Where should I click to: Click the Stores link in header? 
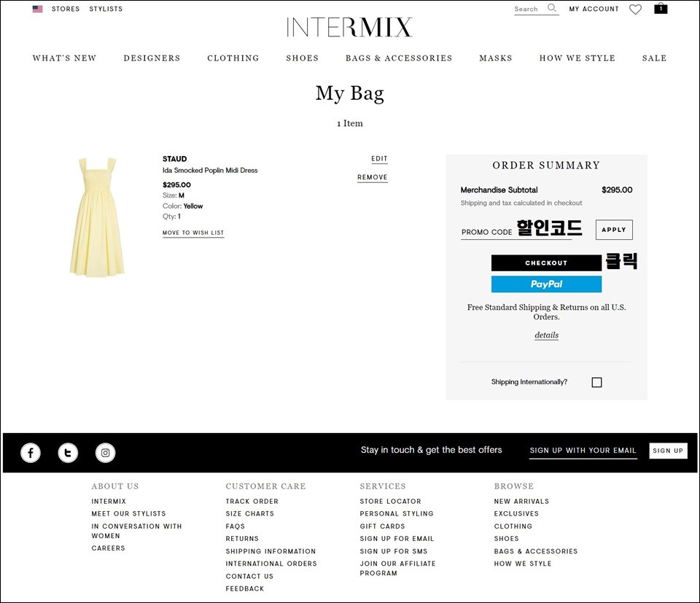click(66, 9)
